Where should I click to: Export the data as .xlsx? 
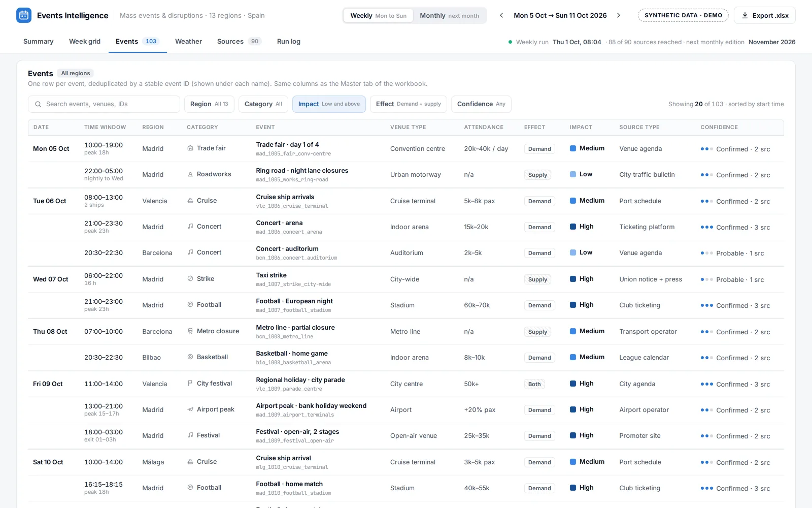coord(765,15)
